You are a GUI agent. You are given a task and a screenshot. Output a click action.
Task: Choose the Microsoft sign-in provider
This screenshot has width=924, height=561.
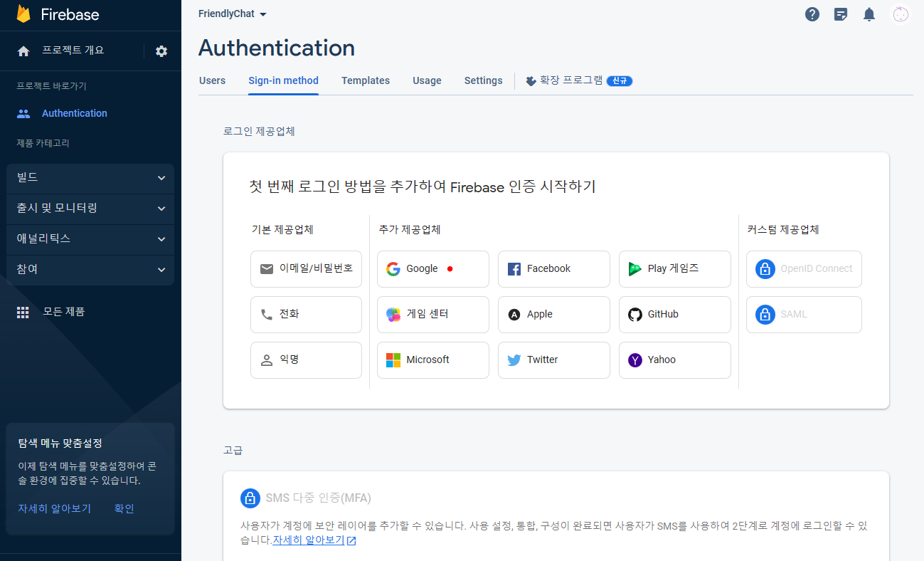click(433, 360)
